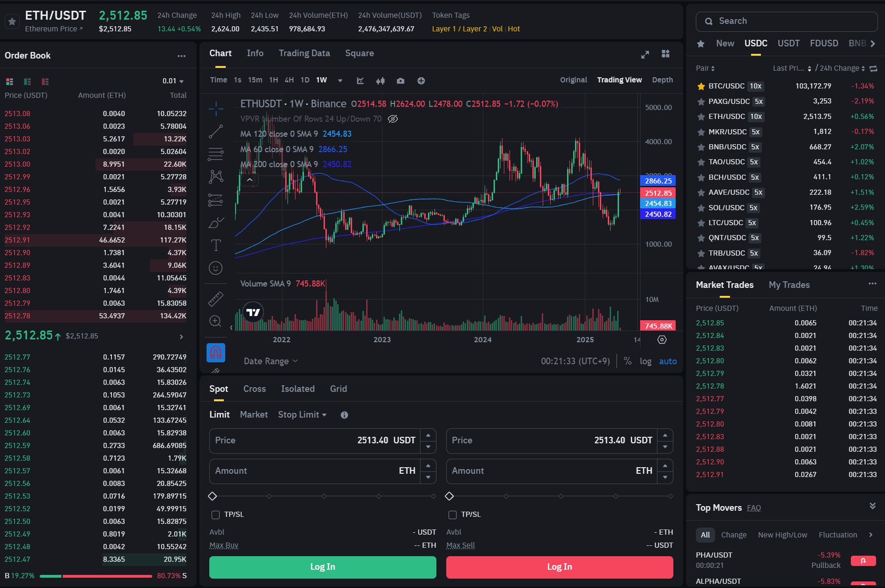Open order book 0.01 precision dropdown
The image size is (885, 588).
(173, 81)
